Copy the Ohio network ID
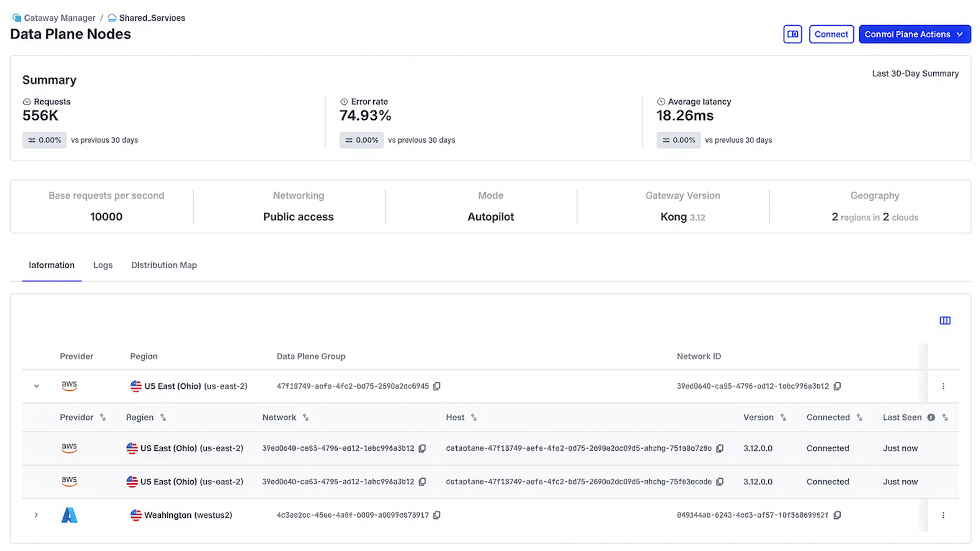 pos(837,386)
